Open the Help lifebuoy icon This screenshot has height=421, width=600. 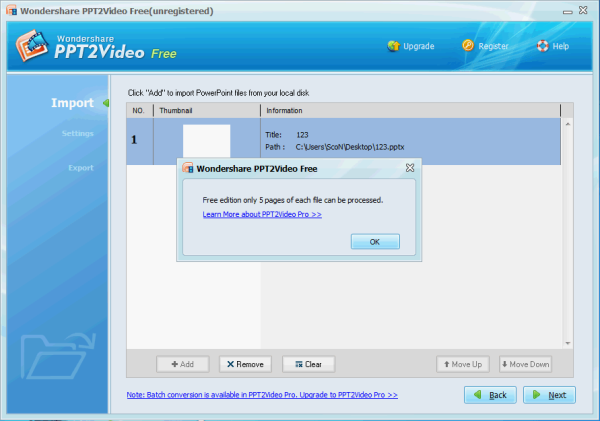point(542,46)
